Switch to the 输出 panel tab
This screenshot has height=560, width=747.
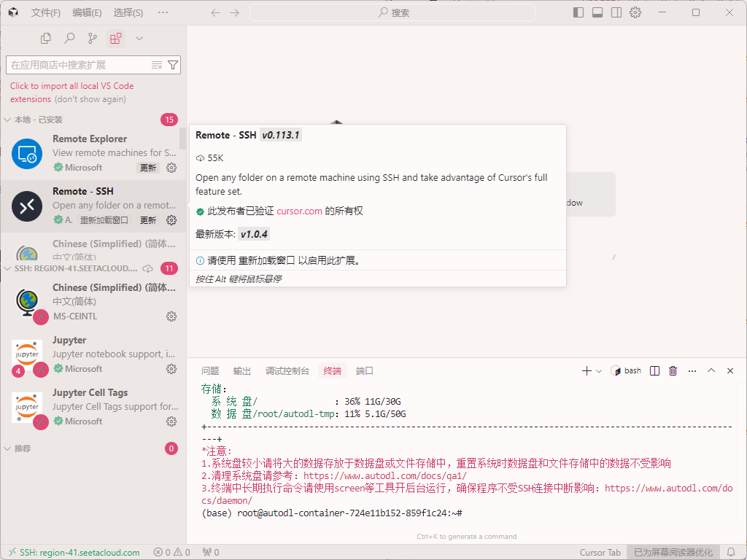(242, 371)
